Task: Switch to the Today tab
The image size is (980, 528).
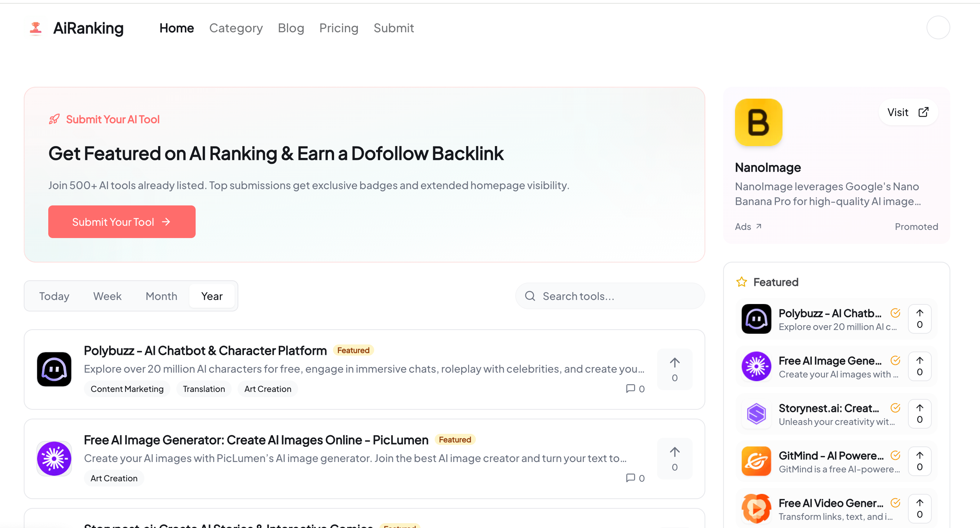Action: pyautogui.click(x=54, y=296)
